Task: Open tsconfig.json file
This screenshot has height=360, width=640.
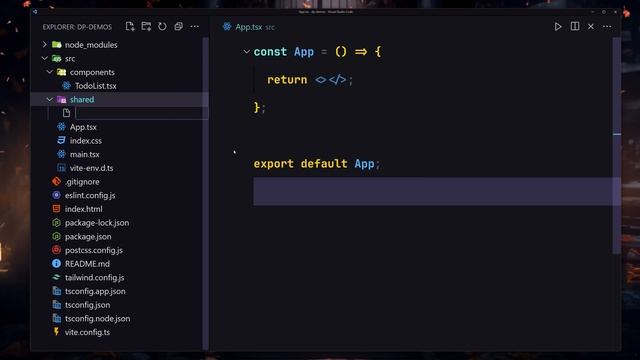Action: click(x=87, y=304)
